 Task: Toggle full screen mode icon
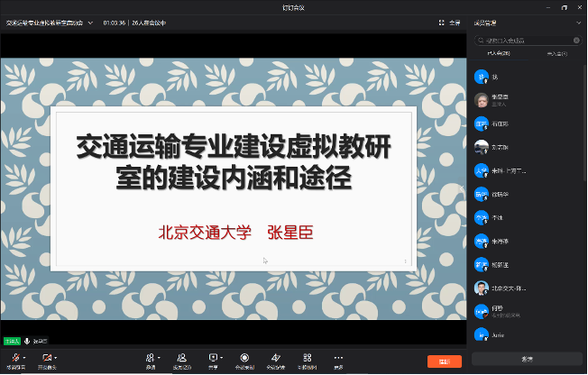click(x=441, y=23)
